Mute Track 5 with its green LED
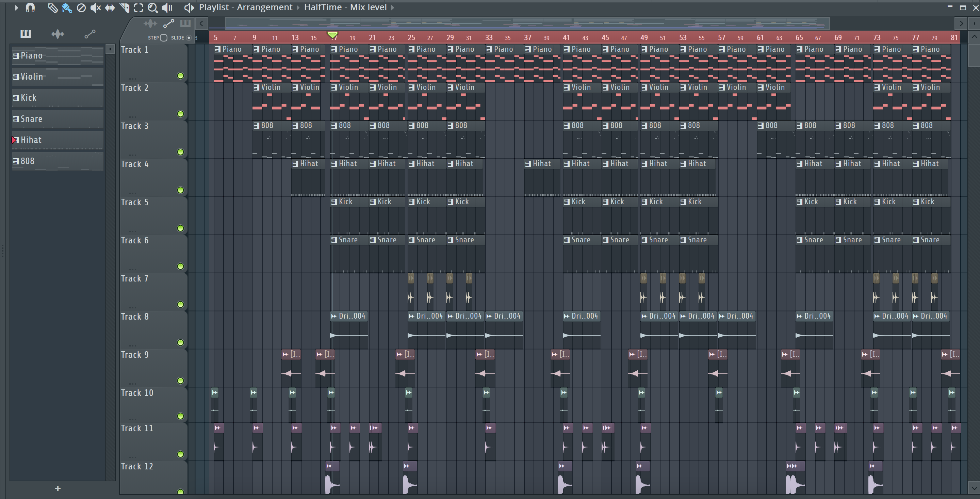The image size is (980, 499). (x=181, y=228)
